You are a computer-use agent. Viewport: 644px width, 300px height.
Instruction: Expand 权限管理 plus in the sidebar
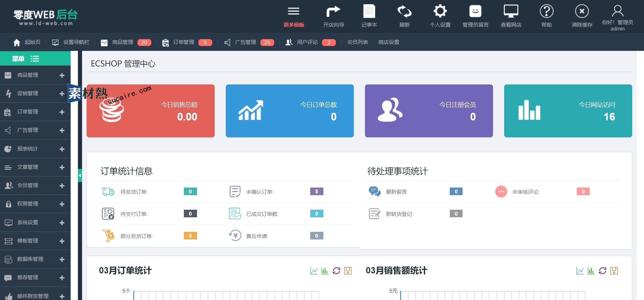(x=62, y=204)
